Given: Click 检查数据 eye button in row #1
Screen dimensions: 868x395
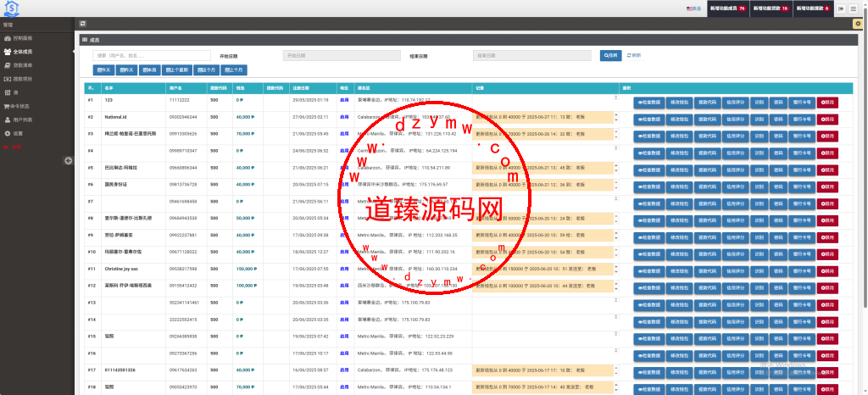Looking at the screenshot, I should 648,103.
